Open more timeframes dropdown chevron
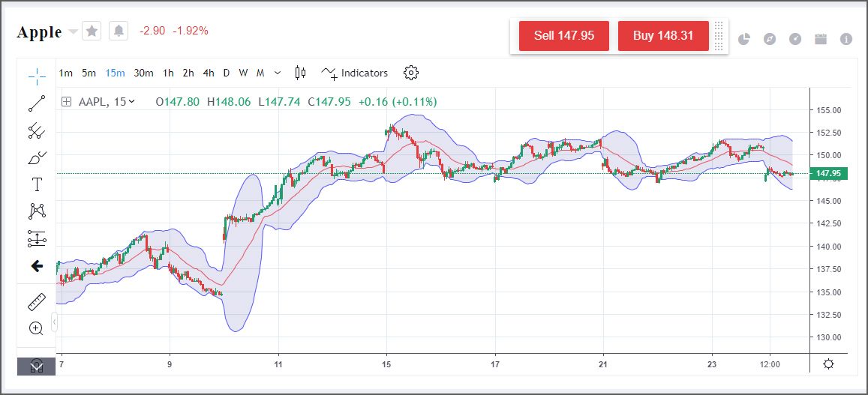The image size is (868, 395). coord(278,73)
